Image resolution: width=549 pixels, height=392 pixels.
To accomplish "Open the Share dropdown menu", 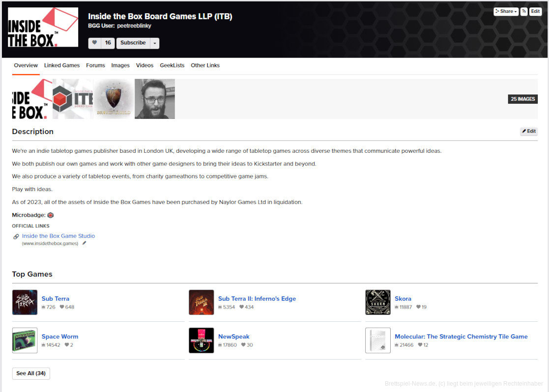I will tap(506, 11).
